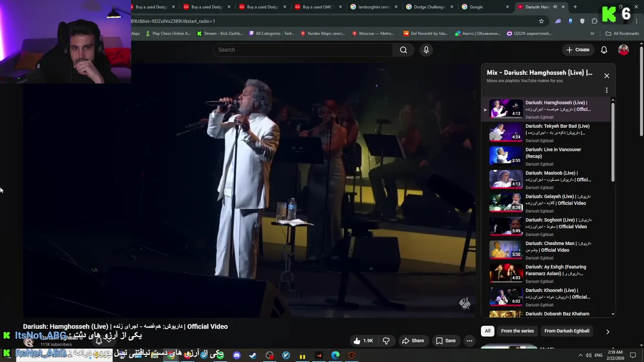This screenshot has width=644, height=362.
Task: Open the Moscow Metro bookmark
Action: pyautogui.click(x=373, y=34)
